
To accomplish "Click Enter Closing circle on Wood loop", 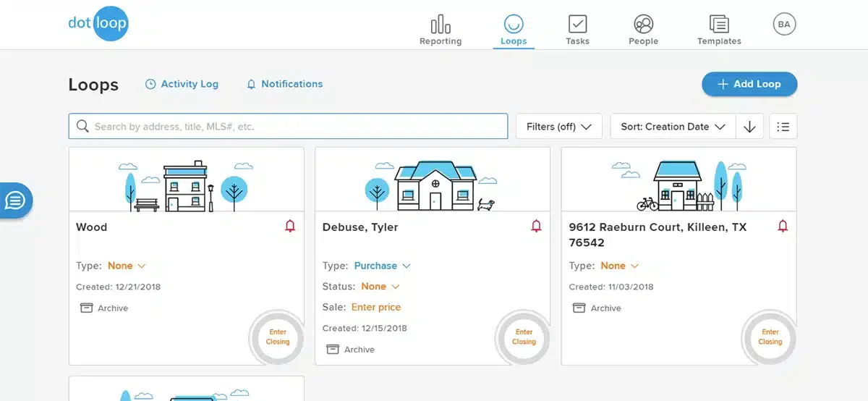I will pyautogui.click(x=278, y=337).
